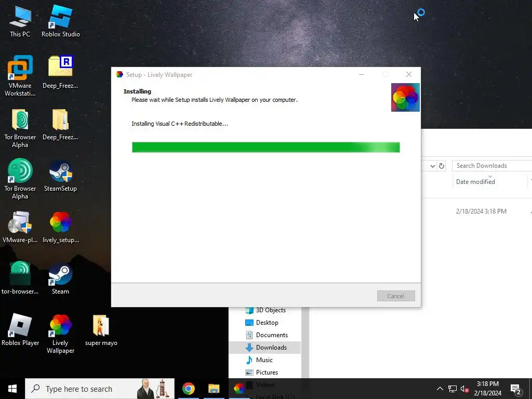Sort by Date modified column in Explorer
The height and width of the screenshot is (399, 532).
pyautogui.click(x=475, y=181)
